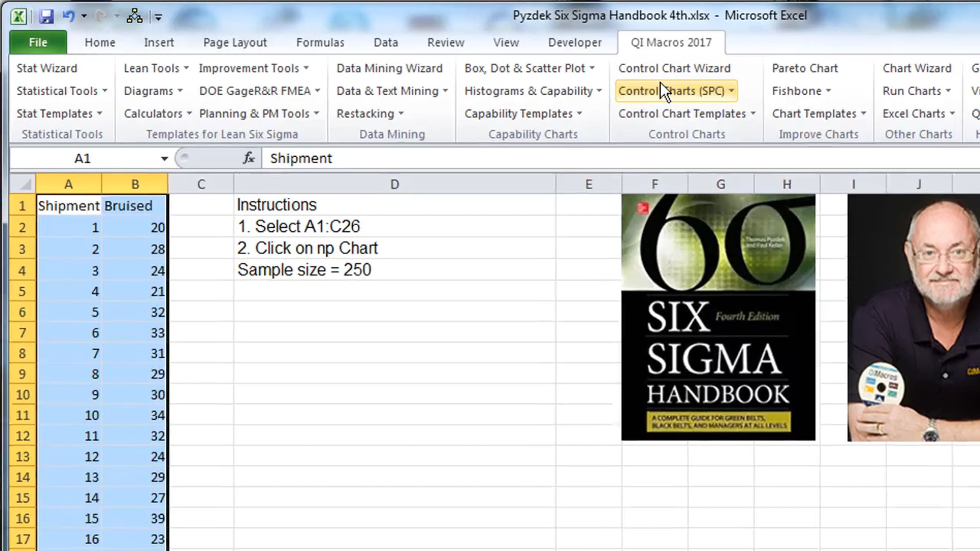The image size is (980, 551).
Task: Save the workbook with the floppy icon
Action: click(46, 17)
